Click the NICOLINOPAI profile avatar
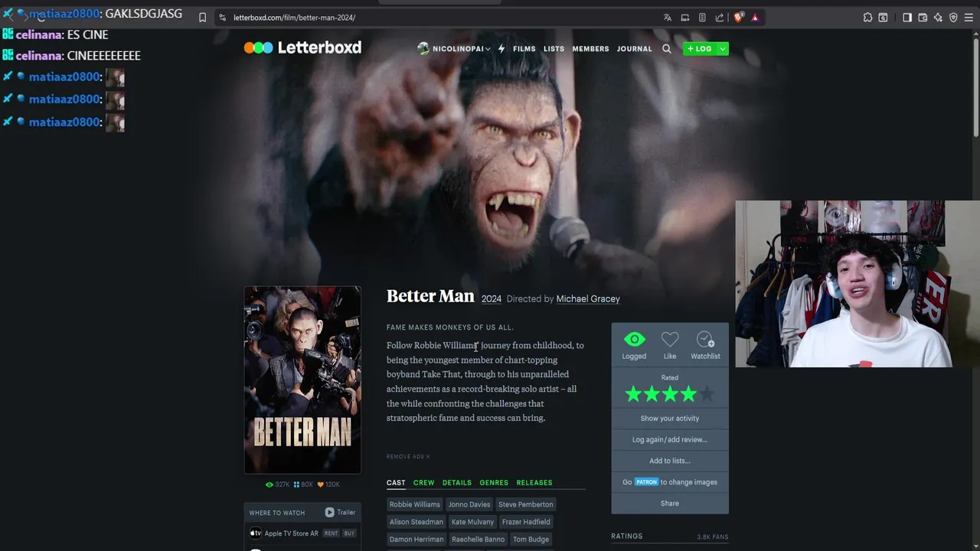The height and width of the screenshot is (551, 980). 423,48
